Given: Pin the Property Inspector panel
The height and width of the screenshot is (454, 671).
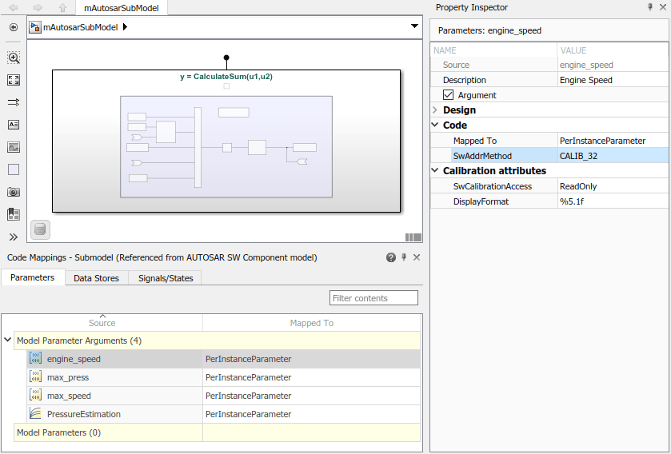Looking at the screenshot, I should click(650, 7).
